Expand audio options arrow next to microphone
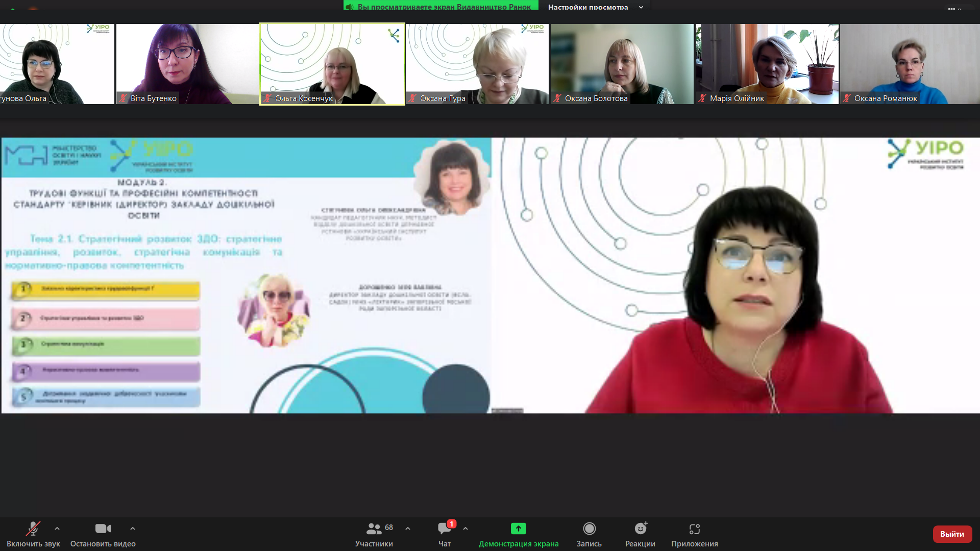 click(57, 529)
